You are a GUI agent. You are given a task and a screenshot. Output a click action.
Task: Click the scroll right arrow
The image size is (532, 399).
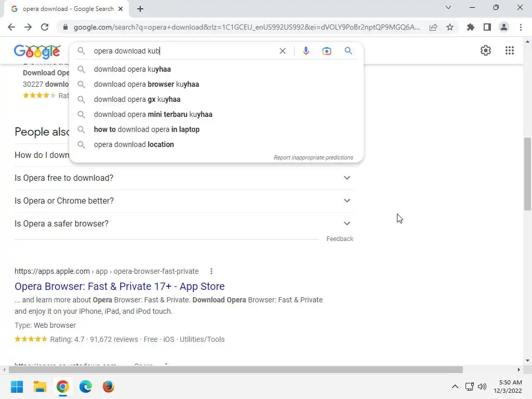tap(519, 369)
